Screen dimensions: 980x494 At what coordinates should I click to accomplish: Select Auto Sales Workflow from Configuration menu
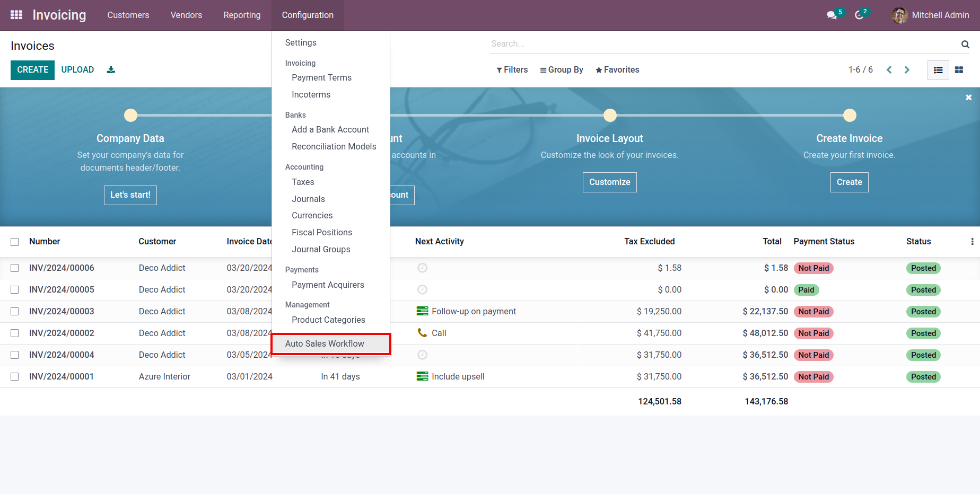pyautogui.click(x=331, y=344)
